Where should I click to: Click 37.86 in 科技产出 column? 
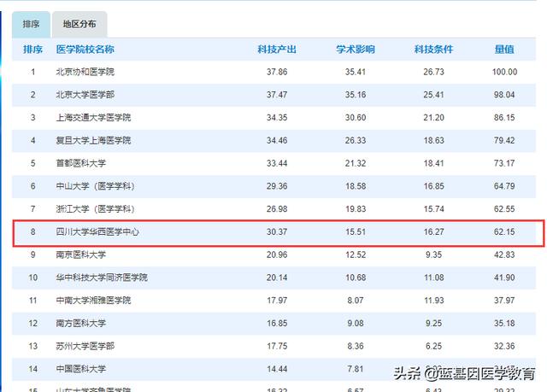click(277, 72)
